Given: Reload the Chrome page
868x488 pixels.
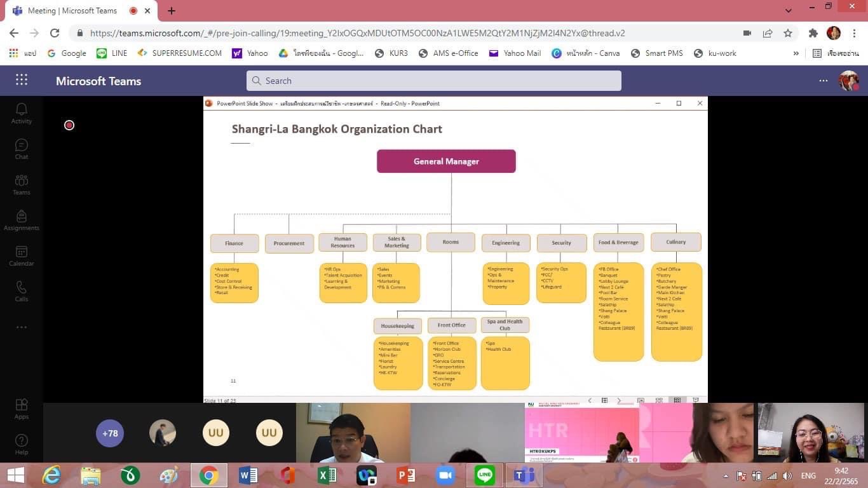Looking at the screenshot, I should point(55,33).
